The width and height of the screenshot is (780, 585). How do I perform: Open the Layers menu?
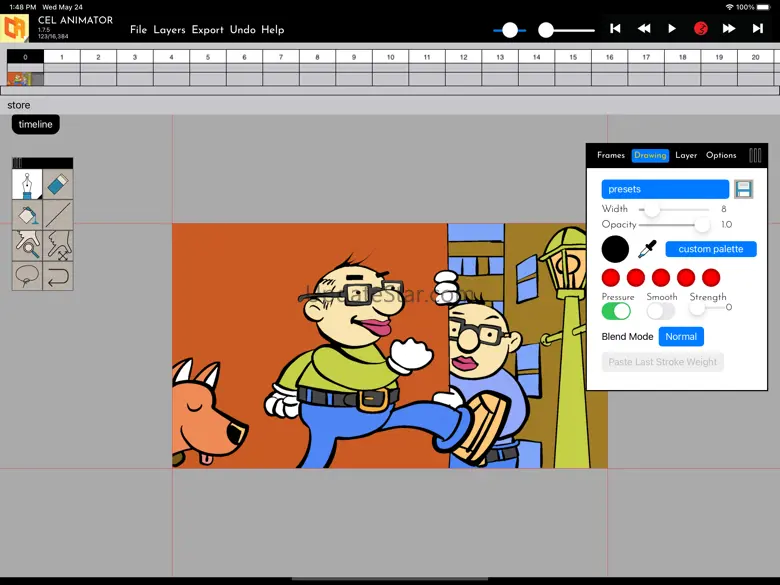(169, 30)
